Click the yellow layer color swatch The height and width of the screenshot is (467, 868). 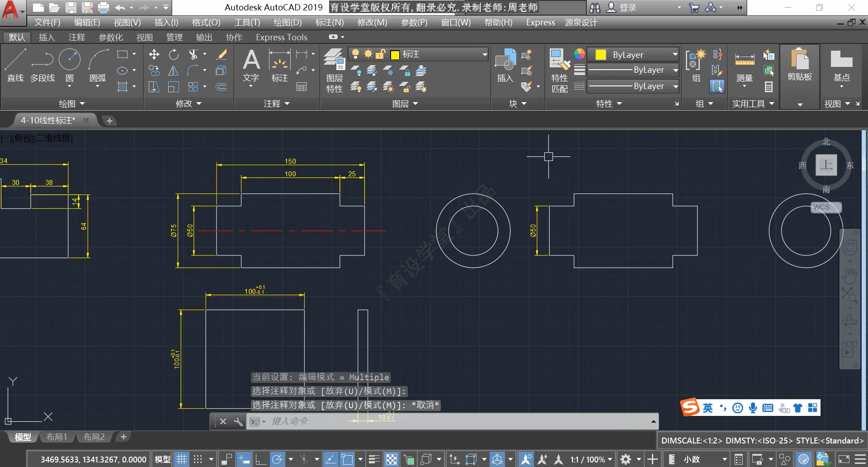pyautogui.click(x=395, y=55)
